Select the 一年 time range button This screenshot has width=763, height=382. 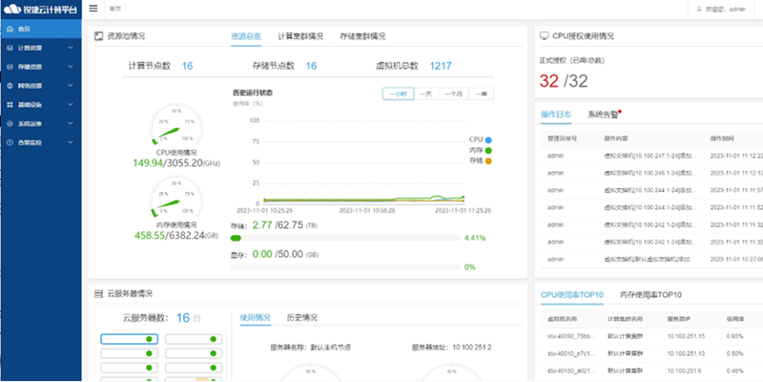pos(481,94)
